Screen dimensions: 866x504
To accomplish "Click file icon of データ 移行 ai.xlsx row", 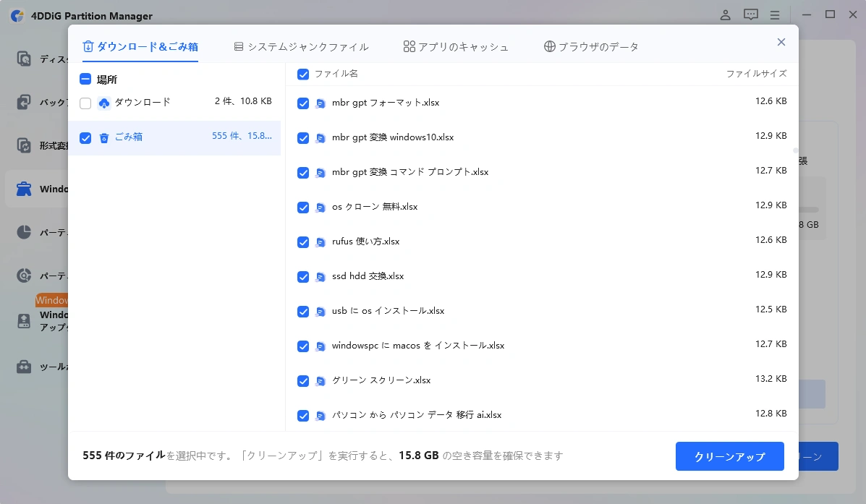I will pyautogui.click(x=320, y=416).
